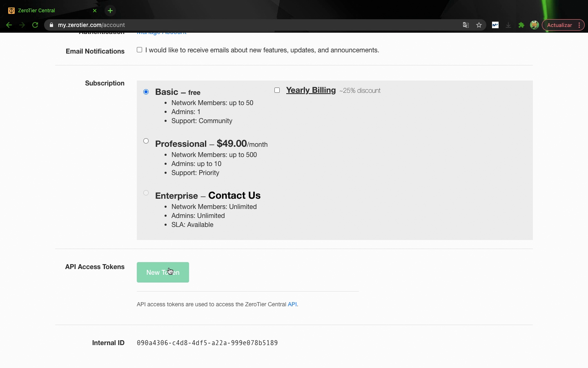The height and width of the screenshot is (368, 588).
Task: Click the New Token button
Action: (163, 272)
